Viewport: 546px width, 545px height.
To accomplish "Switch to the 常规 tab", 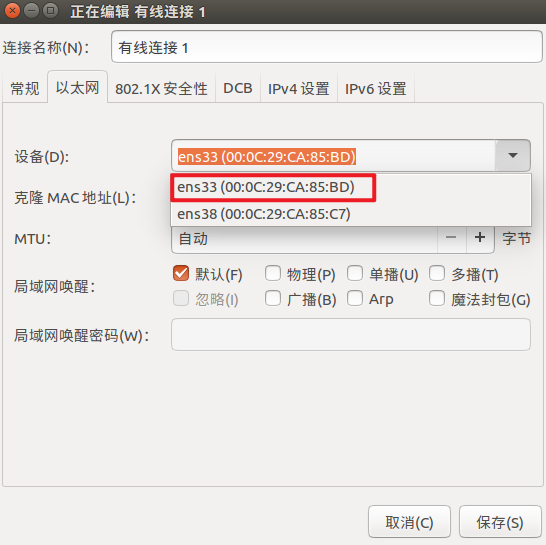I will point(25,88).
